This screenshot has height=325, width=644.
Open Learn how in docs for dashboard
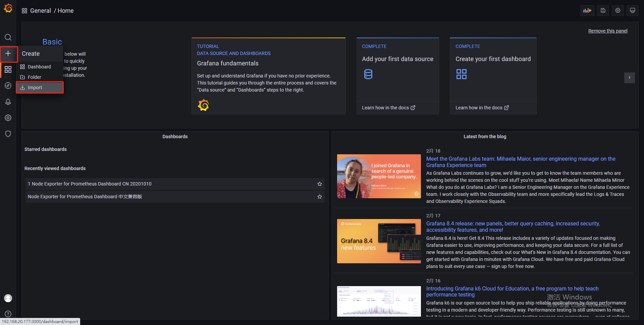pos(482,108)
